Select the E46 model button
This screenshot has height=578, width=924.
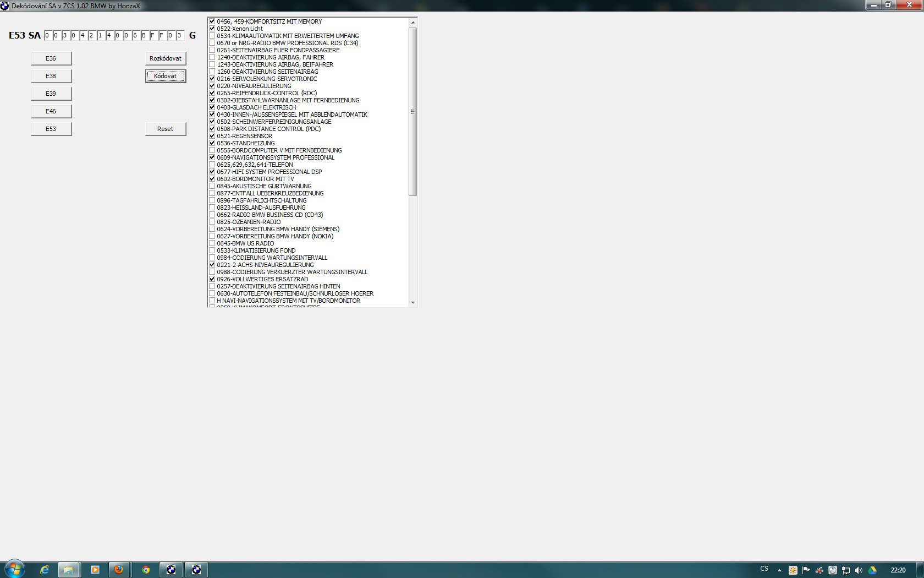coord(51,111)
